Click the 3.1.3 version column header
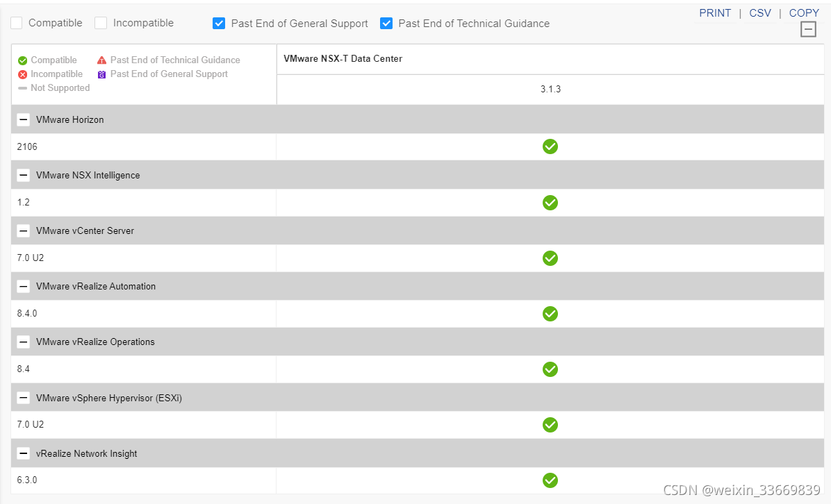This screenshot has height=504, width=831. pyautogui.click(x=550, y=90)
